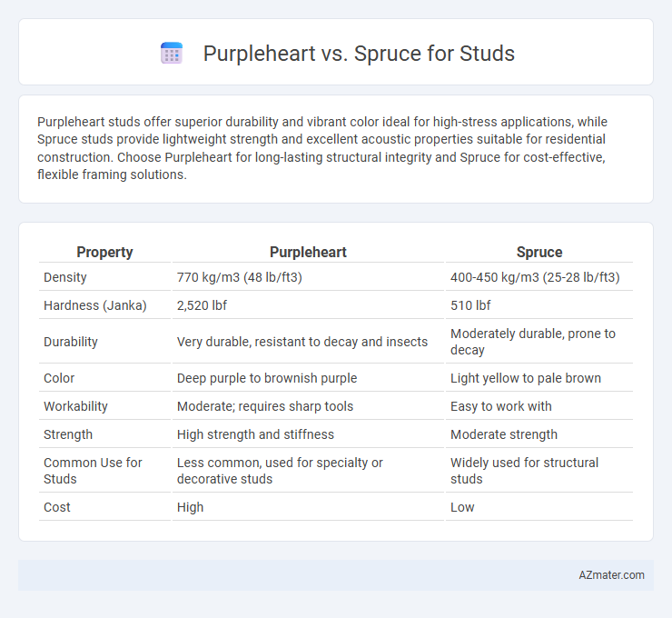Image resolution: width=672 pixels, height=618 pixels.
Task: Click the '2,520 lbf' hardness value
Action: coord(202,305)
